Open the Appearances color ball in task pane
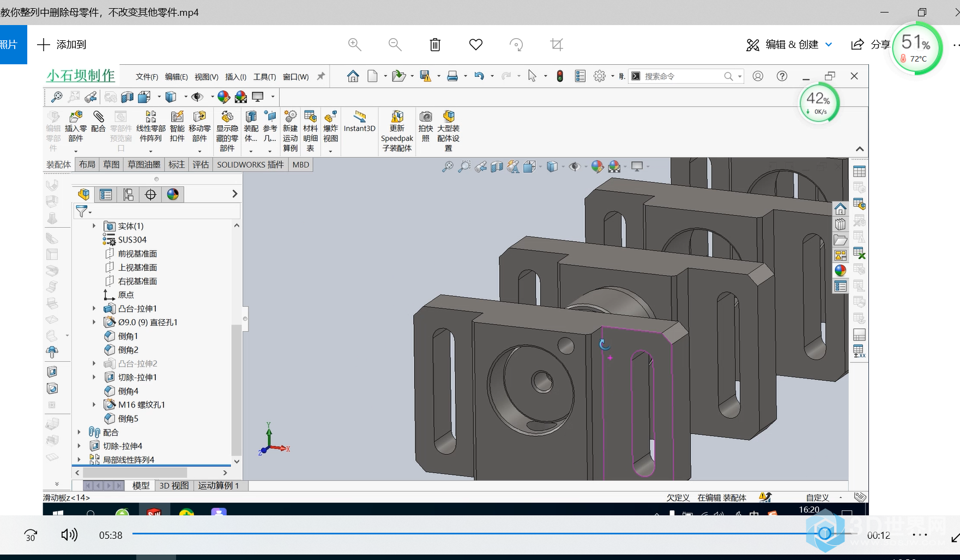 coord(840,270)
